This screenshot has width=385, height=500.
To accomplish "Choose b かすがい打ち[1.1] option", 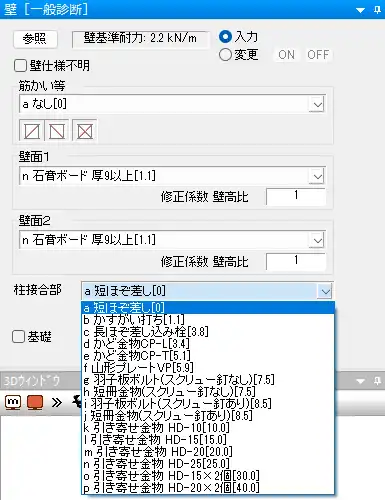I will pos(208,320).
